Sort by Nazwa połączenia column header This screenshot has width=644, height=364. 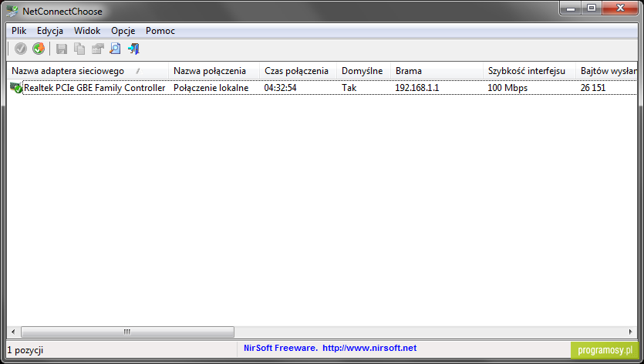pyautogui.click(x=214, y=71)
